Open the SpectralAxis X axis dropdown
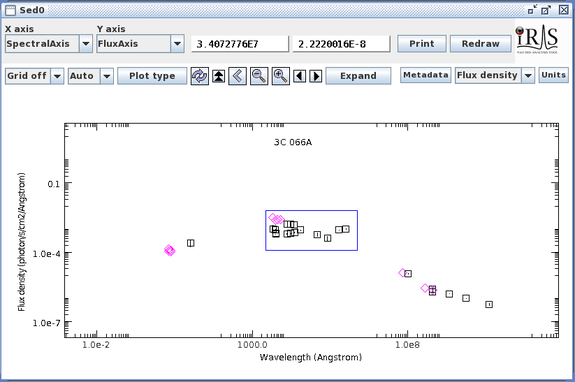 [x=85, y=44]
